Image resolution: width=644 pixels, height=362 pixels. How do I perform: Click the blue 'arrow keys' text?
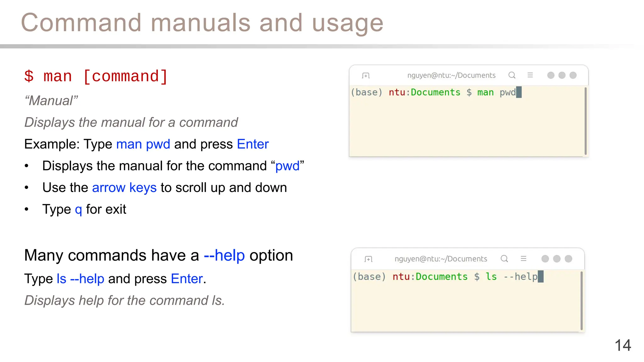[x=124, y=188]
